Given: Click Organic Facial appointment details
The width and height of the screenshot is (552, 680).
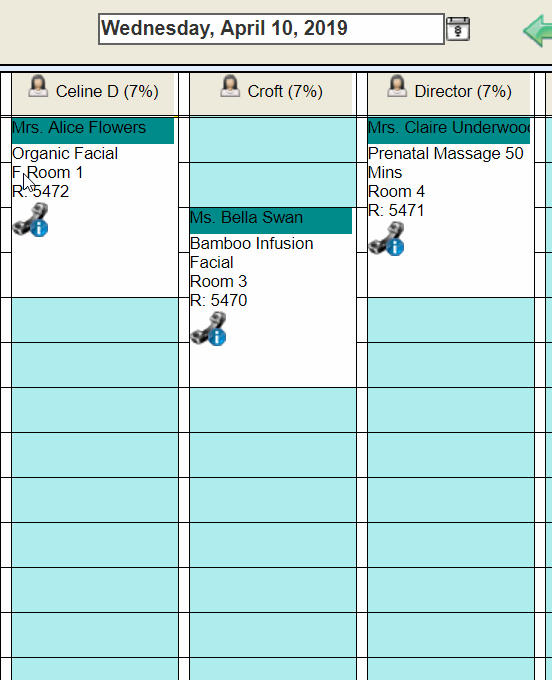Looking at the screenshot, I should [x=65, y=154].
